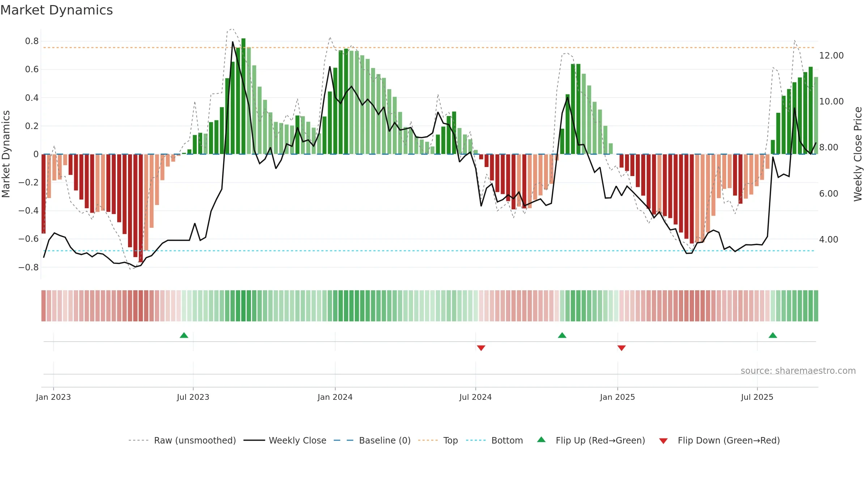Select the Flip Down marker near Jan 2025
868x488 pixels.
click(622, 348)
